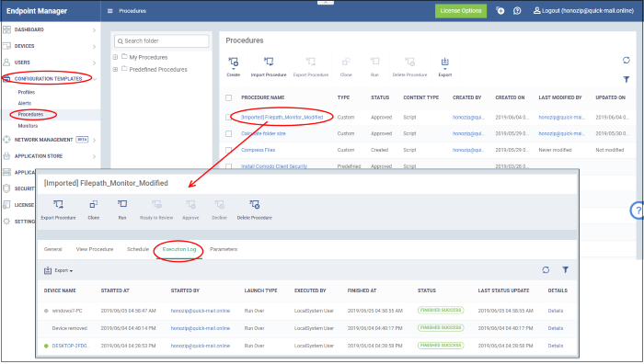
Task: Click Run in Filepath_Monitor_Modified panel
Action: (122, 204)
